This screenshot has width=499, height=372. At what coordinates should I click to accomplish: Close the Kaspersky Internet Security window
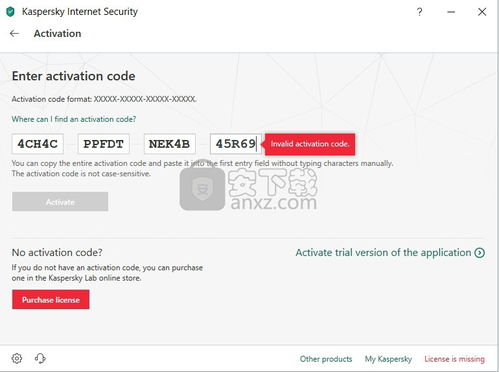pos(482,12)
